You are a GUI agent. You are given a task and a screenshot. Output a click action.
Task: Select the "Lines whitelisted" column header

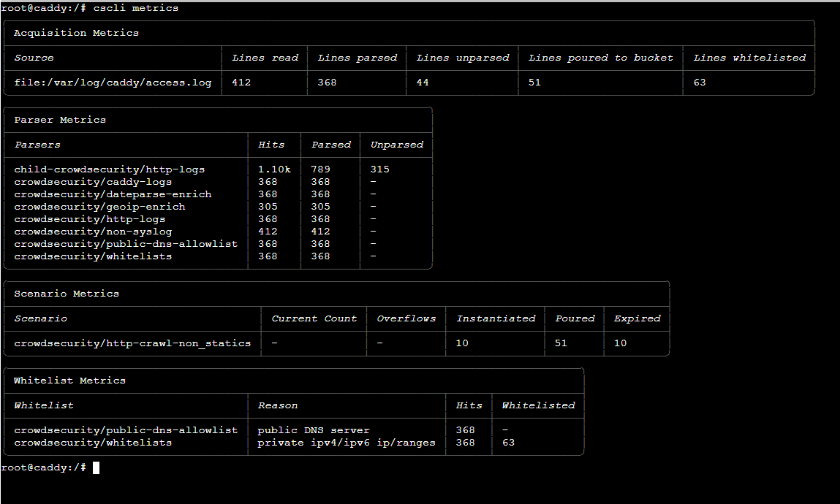pyautogui.click(x=749, y=58)
